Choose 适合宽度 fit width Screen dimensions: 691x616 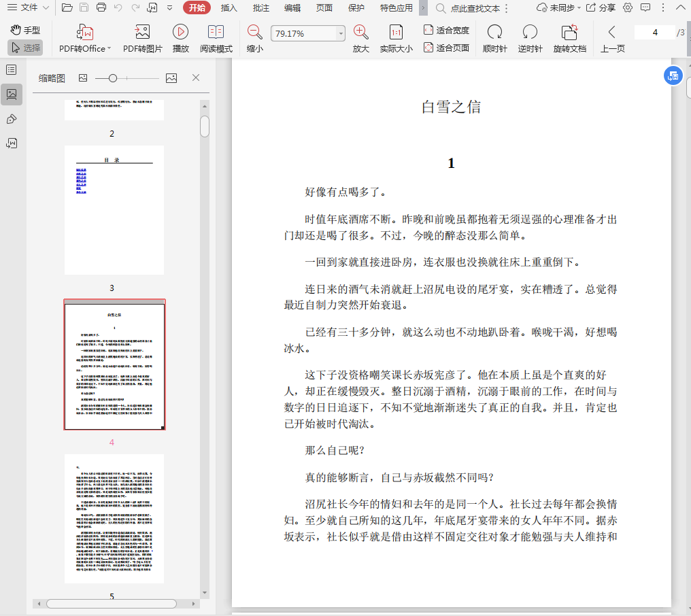pyautogui.click(x=446, y=30)
